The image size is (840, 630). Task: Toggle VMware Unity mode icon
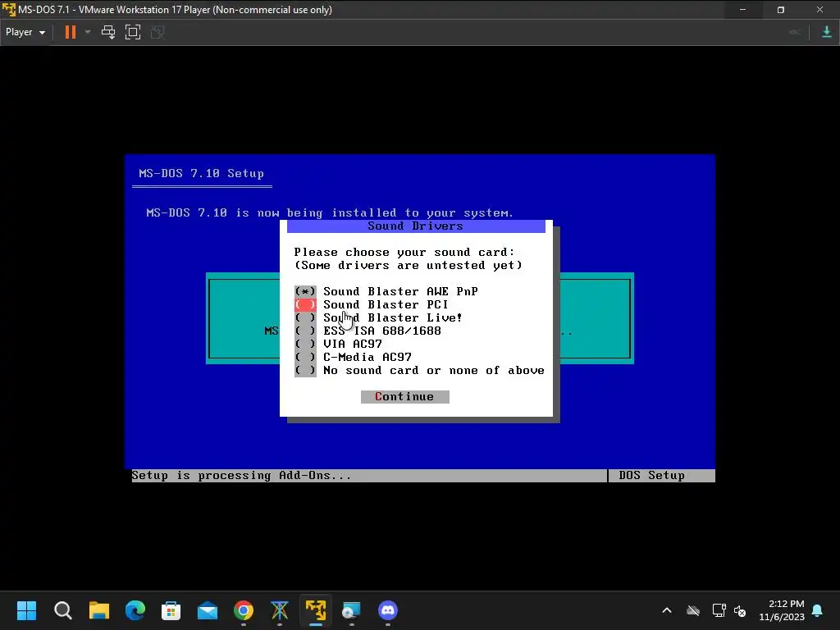tap(157, 32)
